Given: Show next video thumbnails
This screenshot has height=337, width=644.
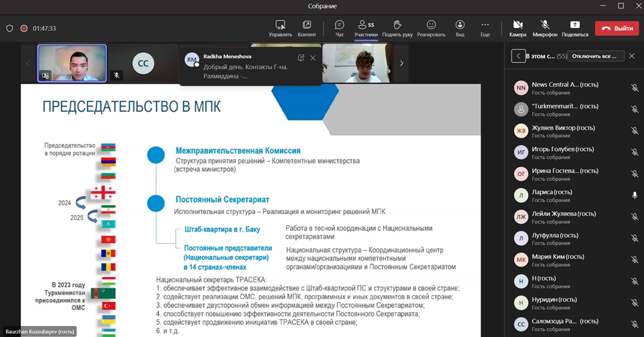Looking at the screenshot, I should [x=401, y=63].
